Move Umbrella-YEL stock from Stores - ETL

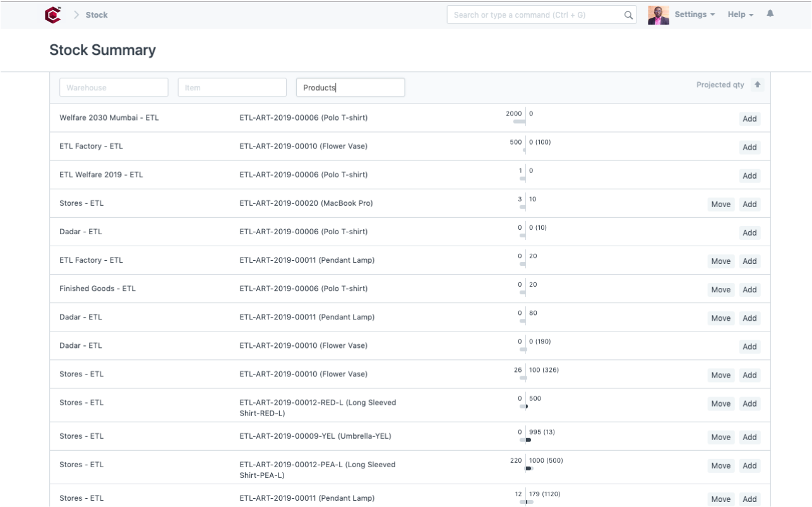pos(720,437)
